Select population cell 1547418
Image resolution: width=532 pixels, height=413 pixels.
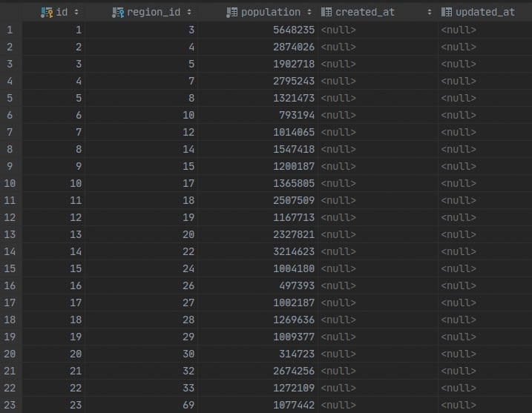point(258,149)
